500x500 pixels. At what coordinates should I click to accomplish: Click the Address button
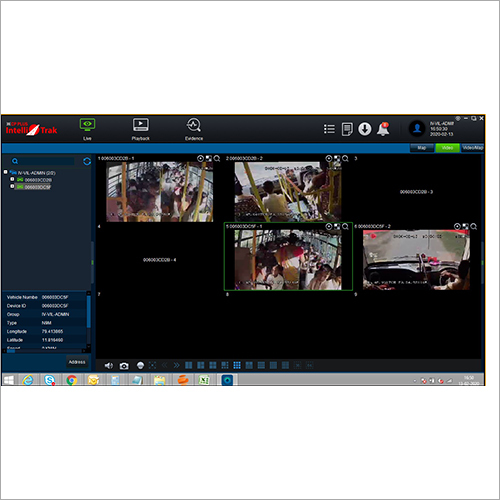[77, 362]
